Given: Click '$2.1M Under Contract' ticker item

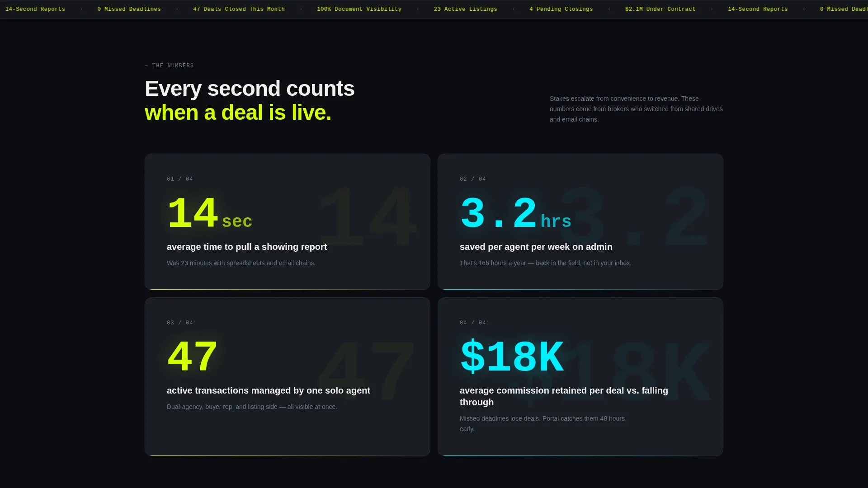Looking at the screenshot, I should pyautogui.click(x=660, y=9).
